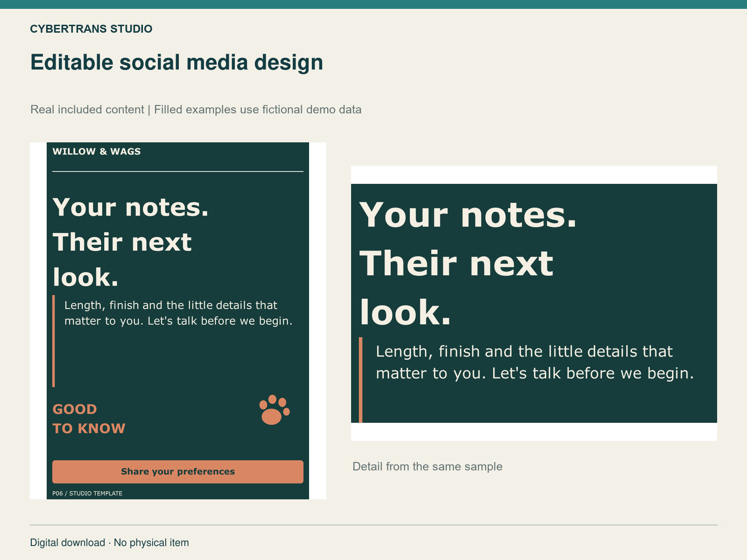Image resolution: width=747 pixels, height=560 pixels.
Task: Click the Share your preferences button
Action: click(x=178, y=472)
